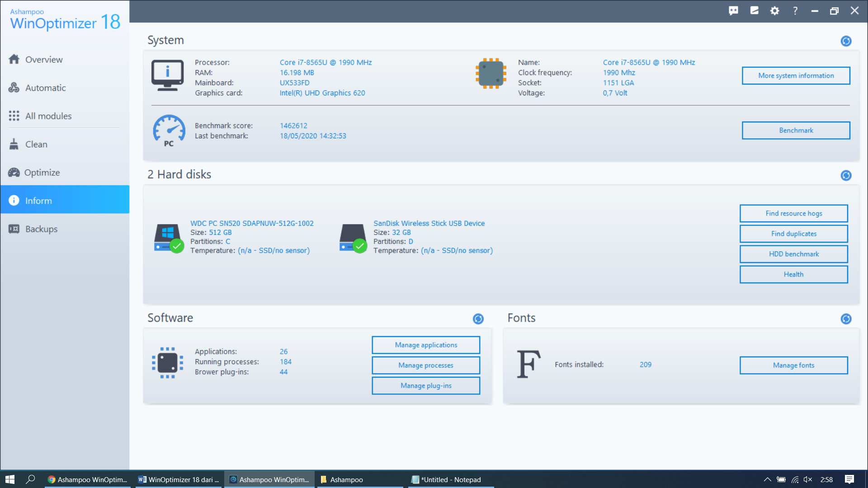Click the Automatic biohazard-style icon
Viewport: 868px width, 488px height.
14,88
